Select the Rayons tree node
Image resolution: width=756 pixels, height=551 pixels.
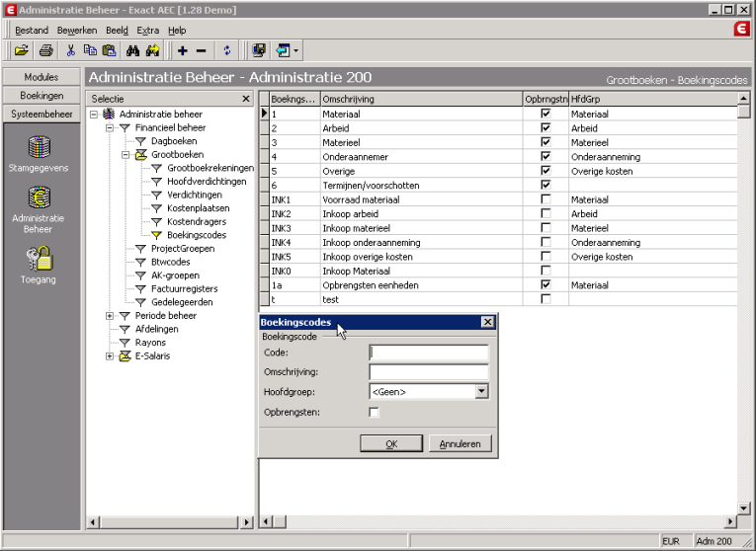(x=150, y=343)
